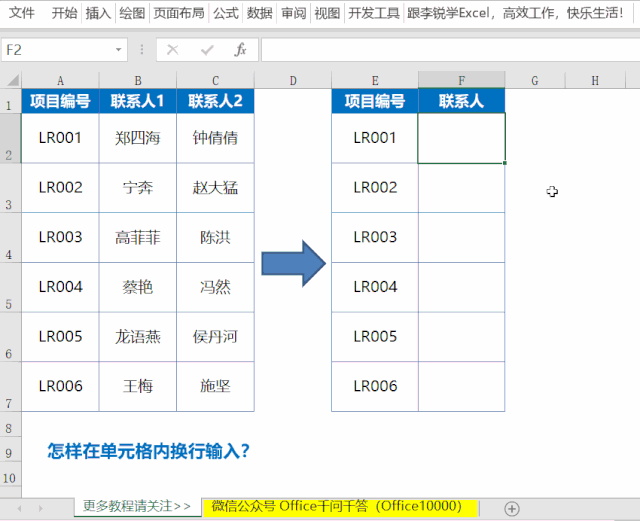640x521 pixels.
Task: Click the 联系人1 header cell
Action: point(138,101)
